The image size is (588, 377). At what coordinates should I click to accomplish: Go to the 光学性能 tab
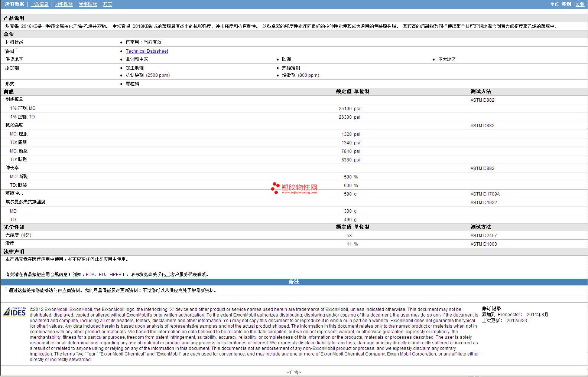pyautogui.click(x=88, y=4)
